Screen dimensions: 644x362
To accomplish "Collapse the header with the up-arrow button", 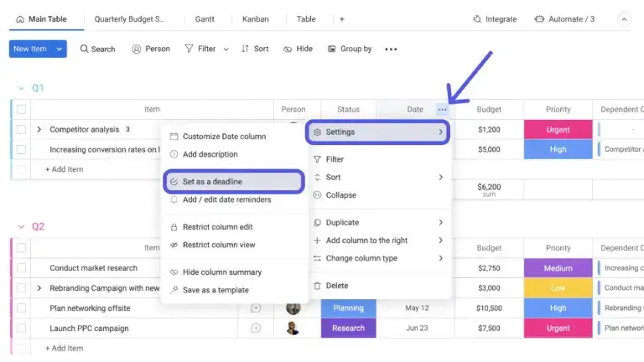I will pyautogui.click(x=624, y=19).
